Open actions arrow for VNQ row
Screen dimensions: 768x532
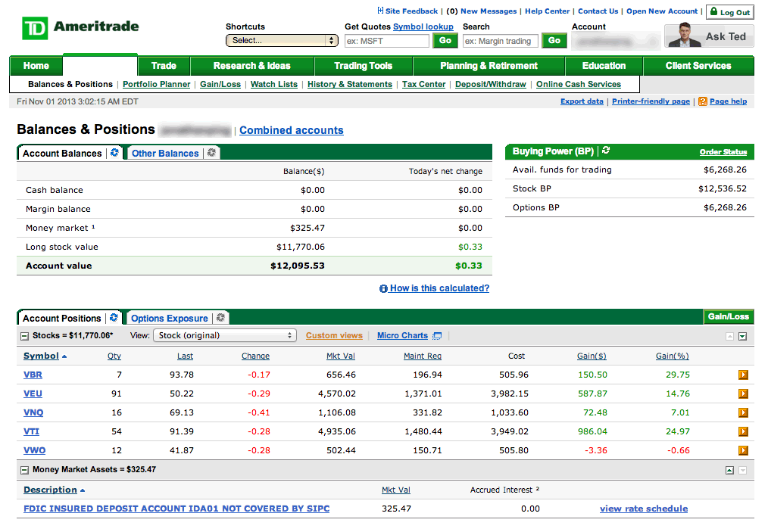[x=743, y=412]
